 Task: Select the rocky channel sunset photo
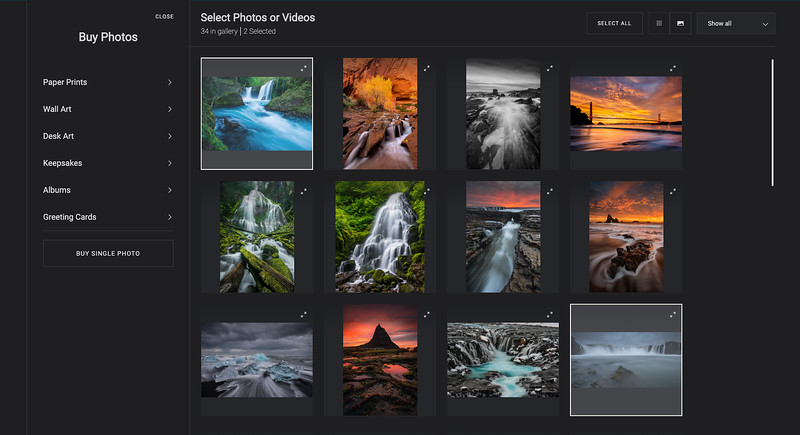coord(503,237)
